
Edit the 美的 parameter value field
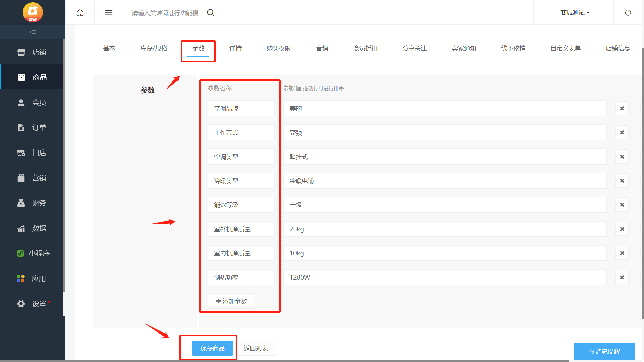445,108
